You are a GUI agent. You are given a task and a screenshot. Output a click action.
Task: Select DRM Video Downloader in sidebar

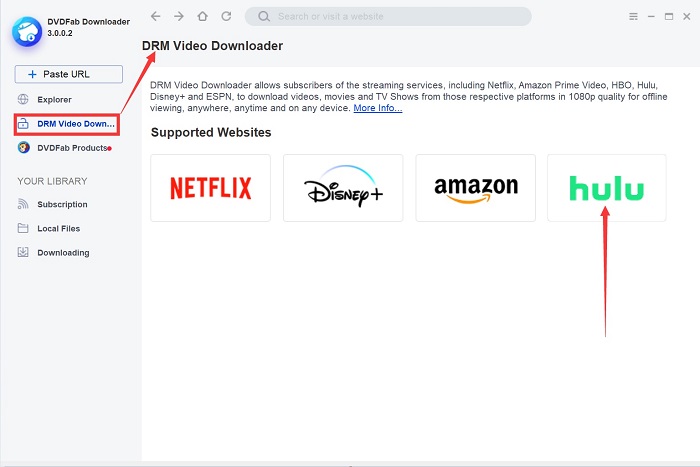tap(67, 124)
